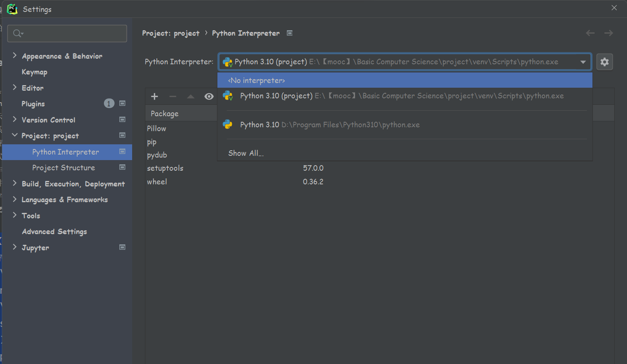Image resolution: width=627 pixels, height=364 pixels.
Task: Click the project icon next to Jupyter
Action: click(122, 247)
